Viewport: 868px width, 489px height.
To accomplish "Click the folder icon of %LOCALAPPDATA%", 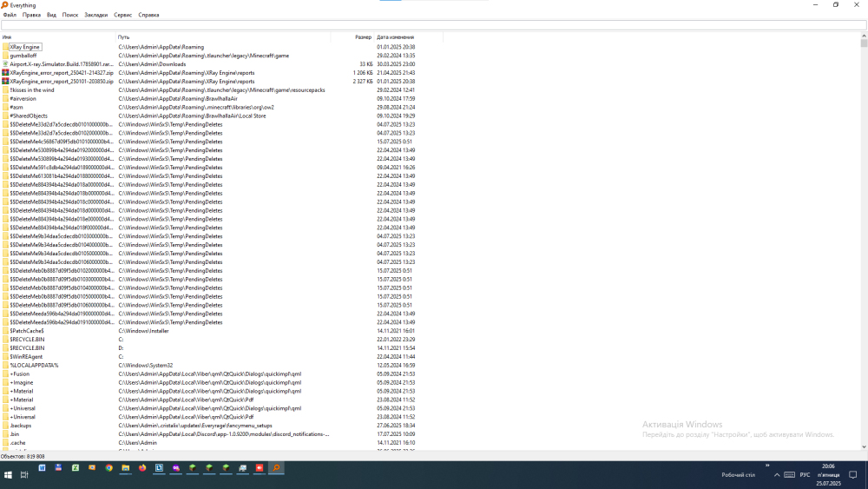I will (x=5, y=365).
